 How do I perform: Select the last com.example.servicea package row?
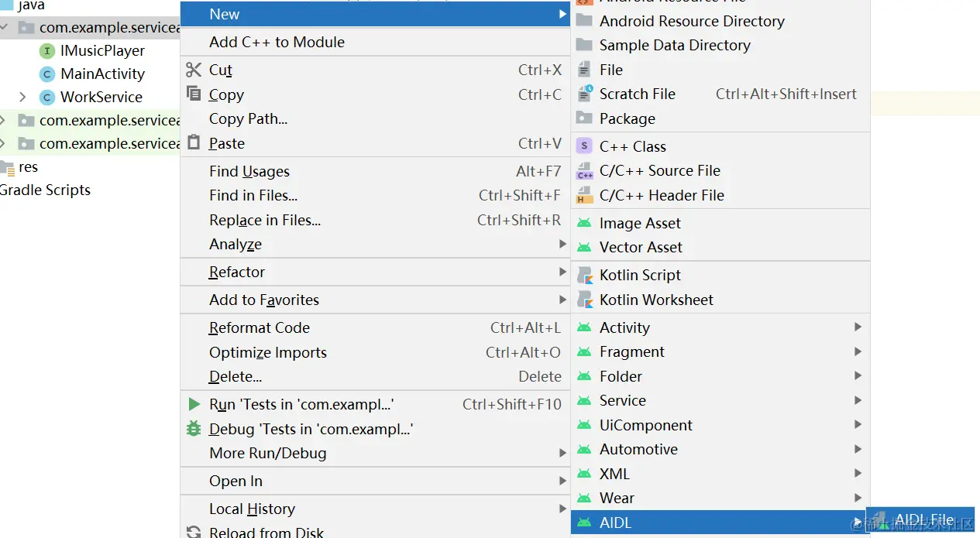(x=90, y=143)
